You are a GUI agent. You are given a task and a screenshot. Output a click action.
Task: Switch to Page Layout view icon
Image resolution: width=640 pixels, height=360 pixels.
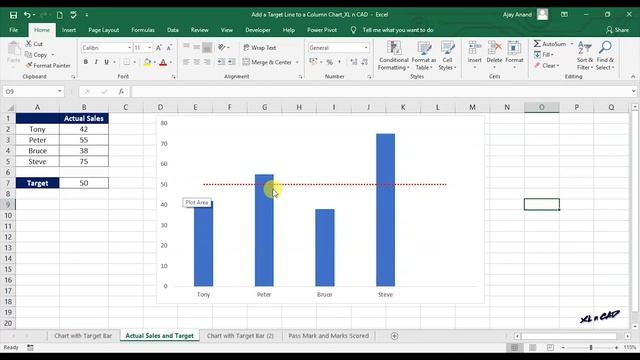(533, 347)
